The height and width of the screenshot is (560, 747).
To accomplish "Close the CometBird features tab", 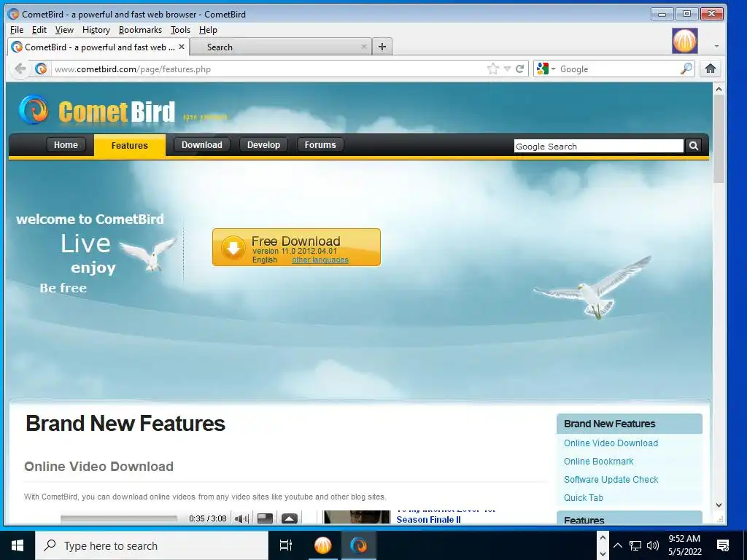I will (x=182, y=47).
